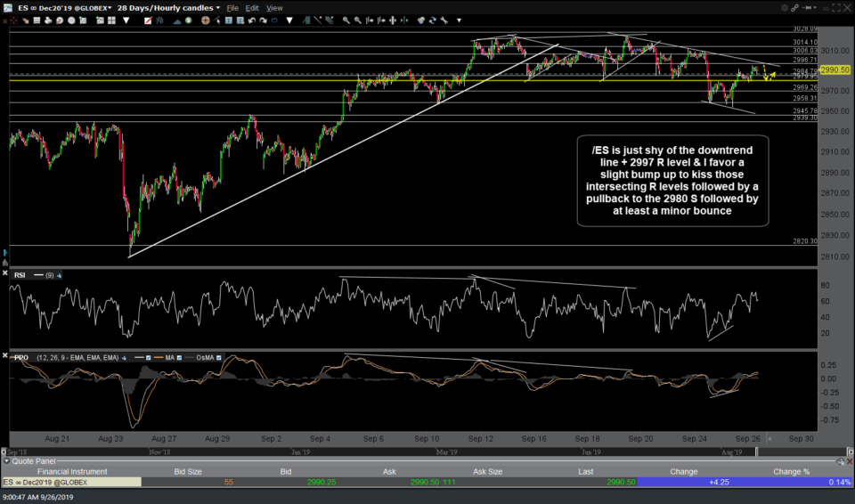Click the mountain area chart icon

[177, 20]
